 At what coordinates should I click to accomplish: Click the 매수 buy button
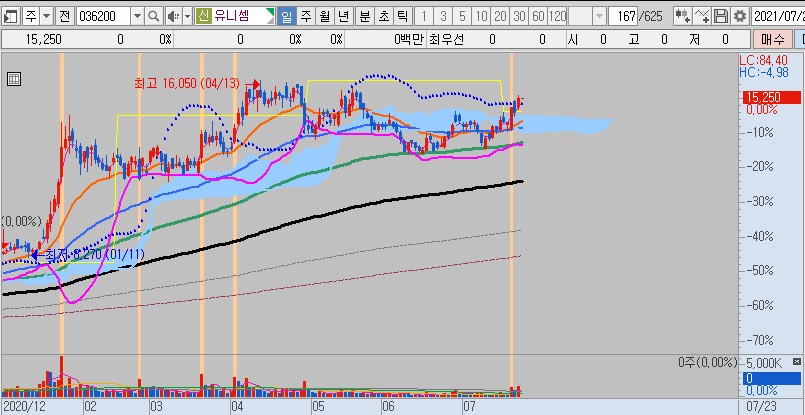click(773, 40)
